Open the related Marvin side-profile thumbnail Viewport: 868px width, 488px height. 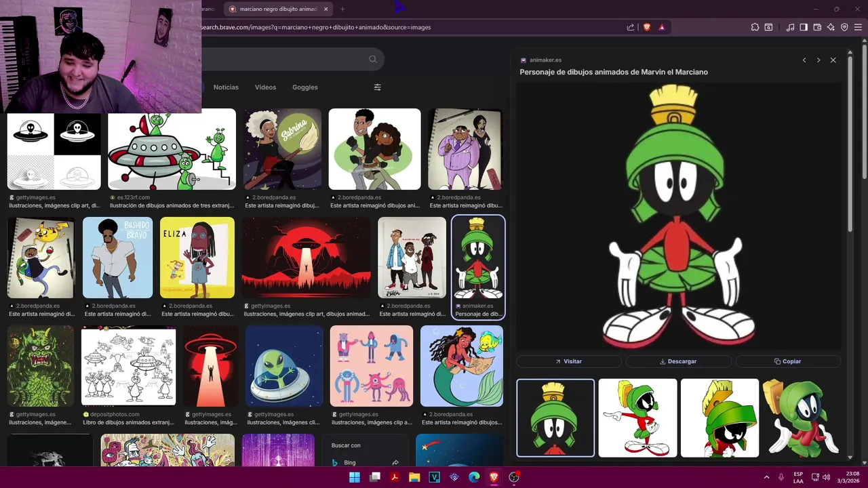coord(719,418)
